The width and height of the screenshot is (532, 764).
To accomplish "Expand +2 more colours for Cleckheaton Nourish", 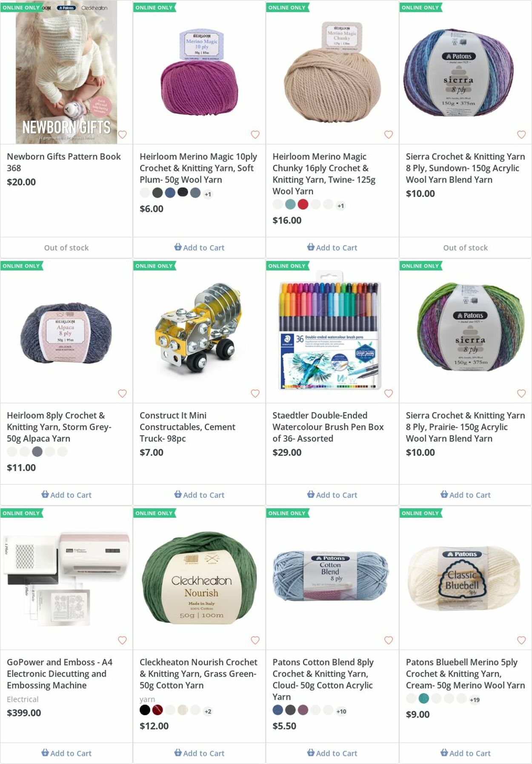I will 208,711.
